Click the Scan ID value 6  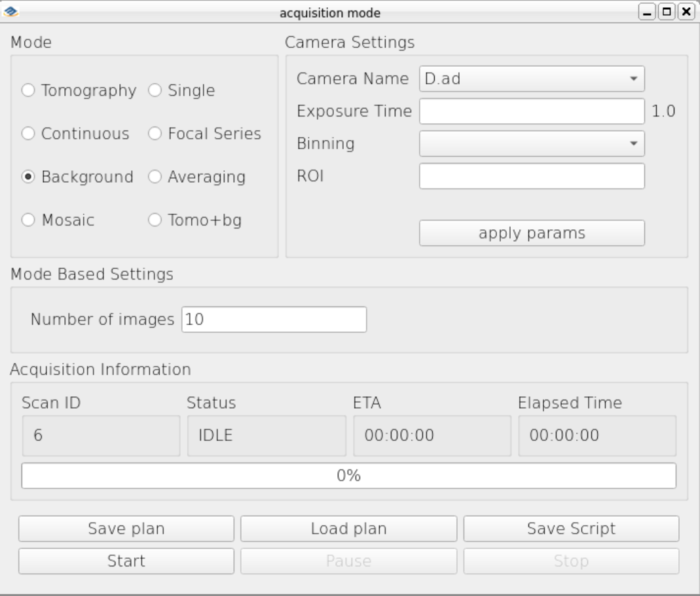coord(101,436)
